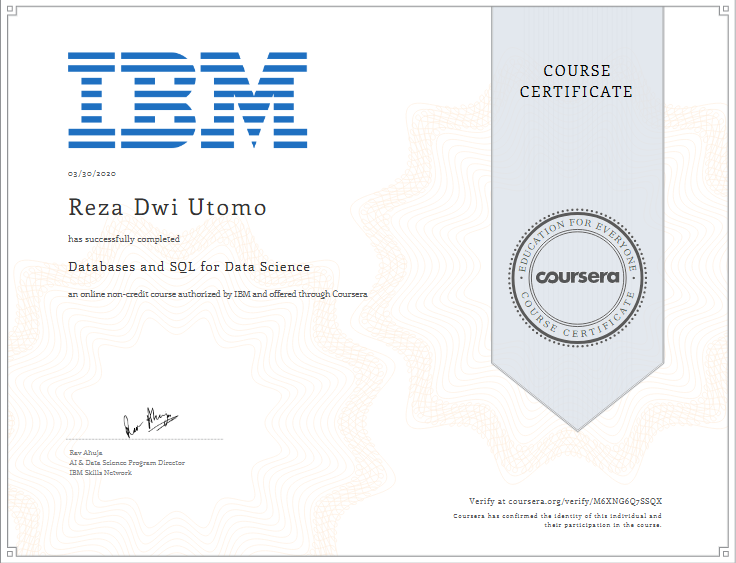Screen dimensions: 736x563
Task: Click the IBM logo
Action: tap(187, 100)
